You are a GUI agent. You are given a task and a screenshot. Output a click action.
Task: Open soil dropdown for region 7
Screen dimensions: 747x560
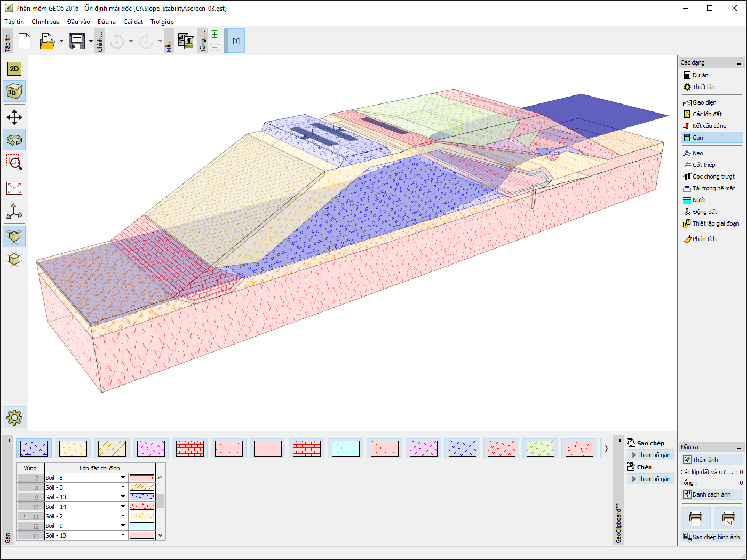tap(123, 478)
